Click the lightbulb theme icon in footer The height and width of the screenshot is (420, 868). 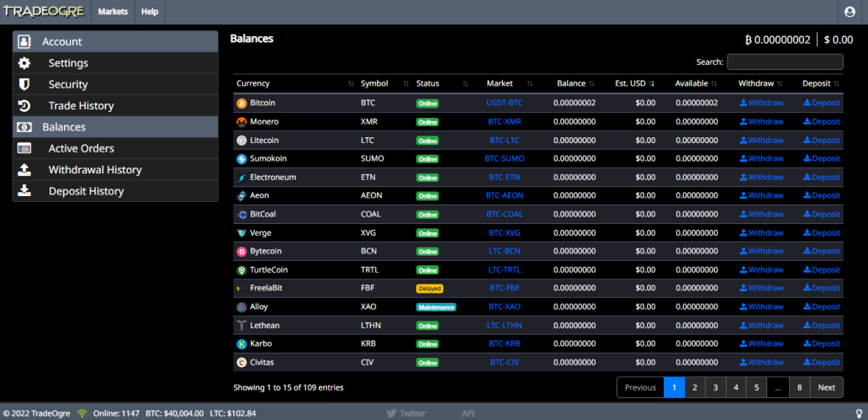[859, 413]
